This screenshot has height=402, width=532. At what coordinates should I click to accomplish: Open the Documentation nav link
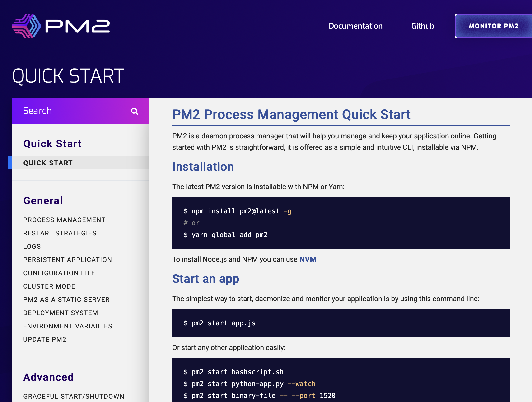coord(355,26)
